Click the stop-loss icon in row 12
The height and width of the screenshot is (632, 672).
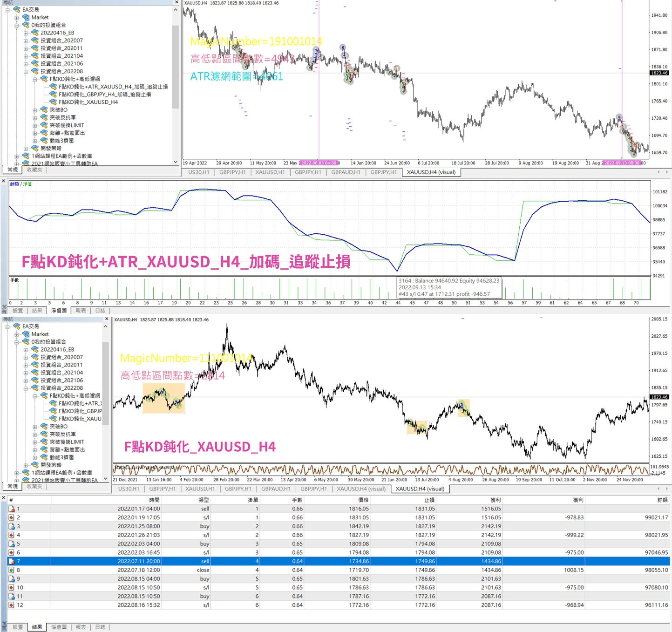(x=12, y=605)
